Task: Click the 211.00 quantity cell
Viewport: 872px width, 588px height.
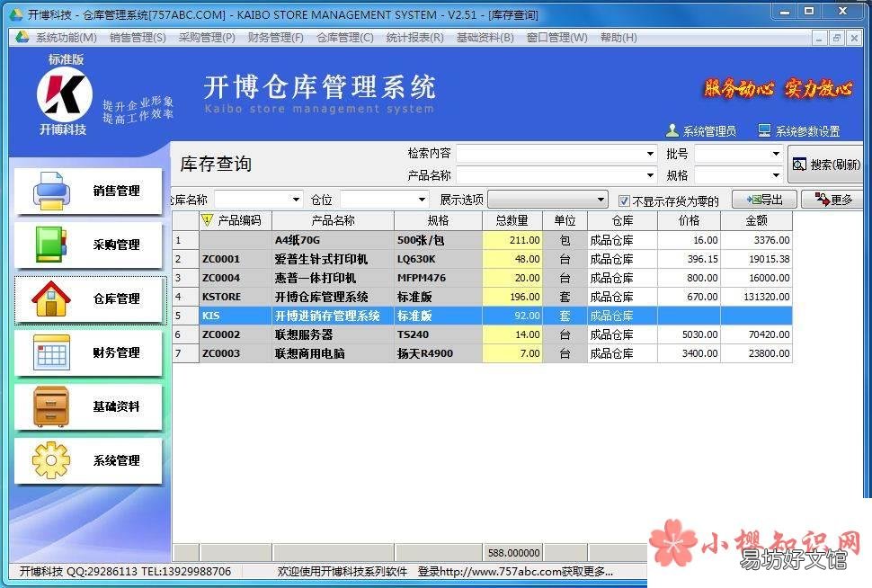Action: [512, 240]
